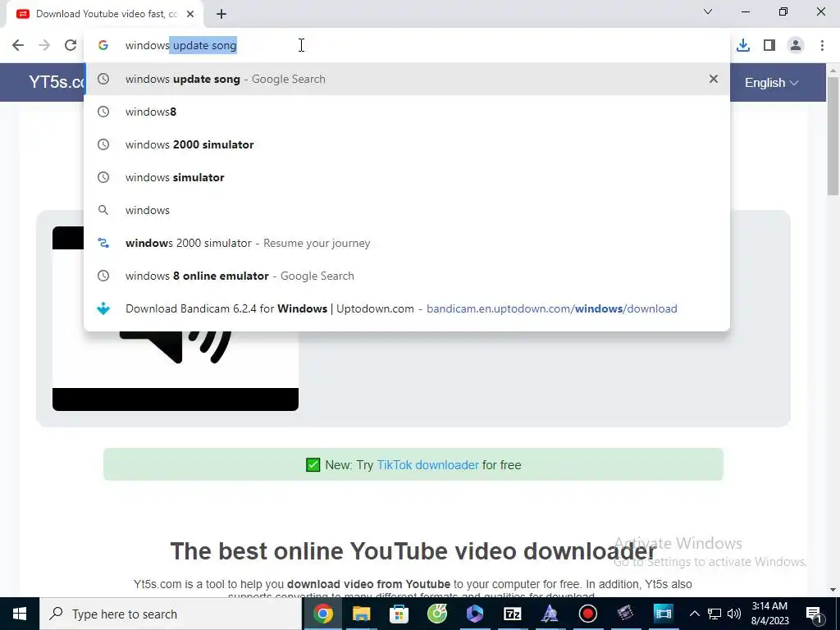
Task: Select the 'windows 2000 simulator' history suggestion
Action: (x=407, y=144)
